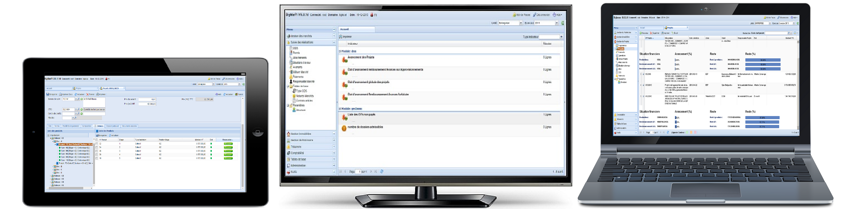Collapse Gestion de Projets section on laptop
Image resolution: width=868 pixels, height=209 pixels.
636,41
